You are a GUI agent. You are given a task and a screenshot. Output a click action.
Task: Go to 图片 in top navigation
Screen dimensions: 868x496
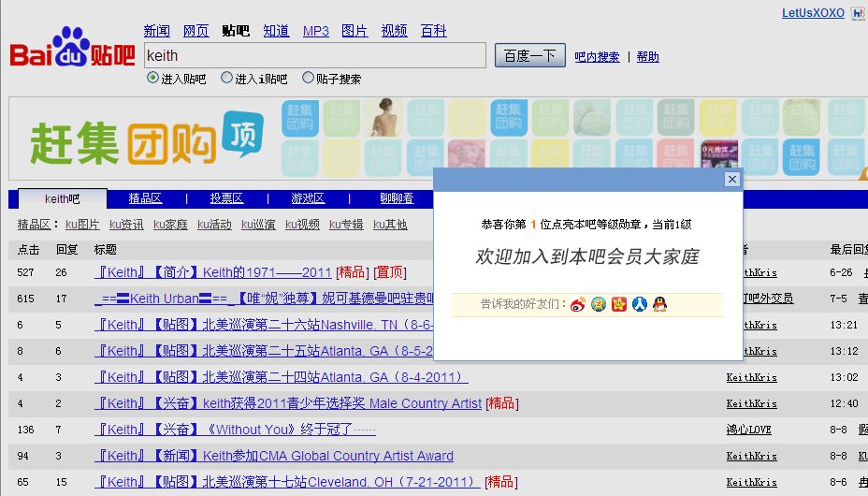click(x=354, y=31)
